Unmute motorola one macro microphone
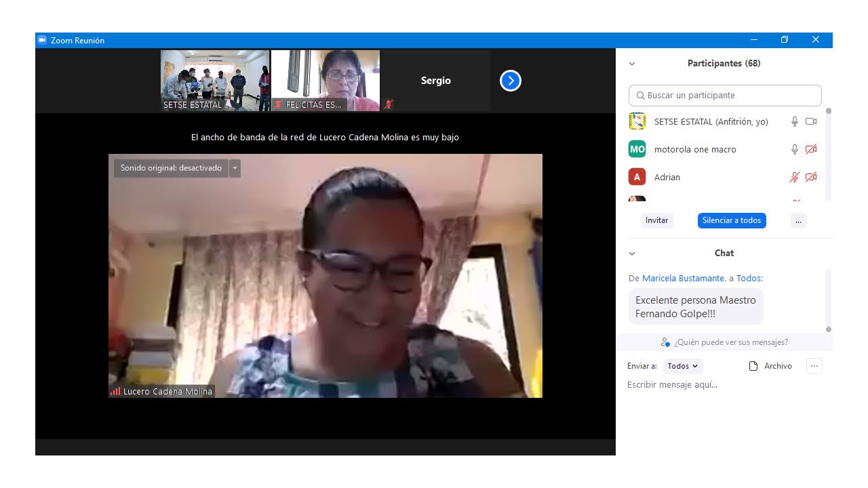 tap(794, 149)
